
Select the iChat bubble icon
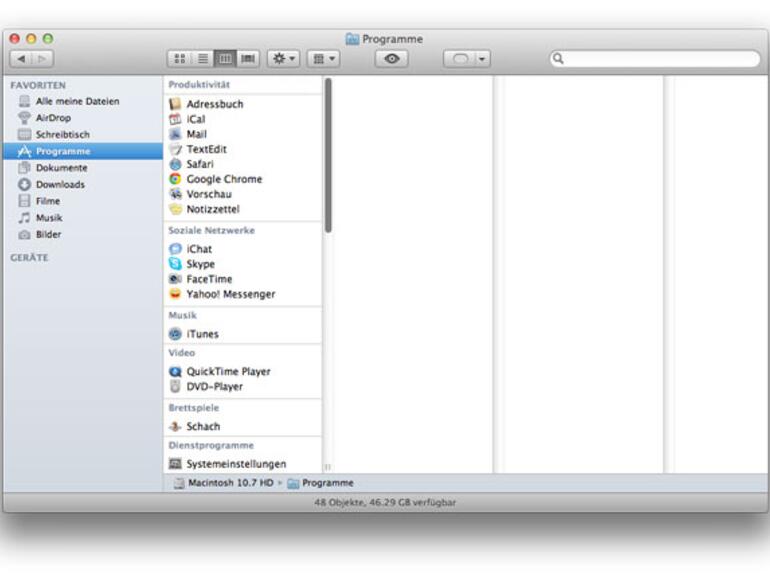pyautogui.click(x=175, y=249)
